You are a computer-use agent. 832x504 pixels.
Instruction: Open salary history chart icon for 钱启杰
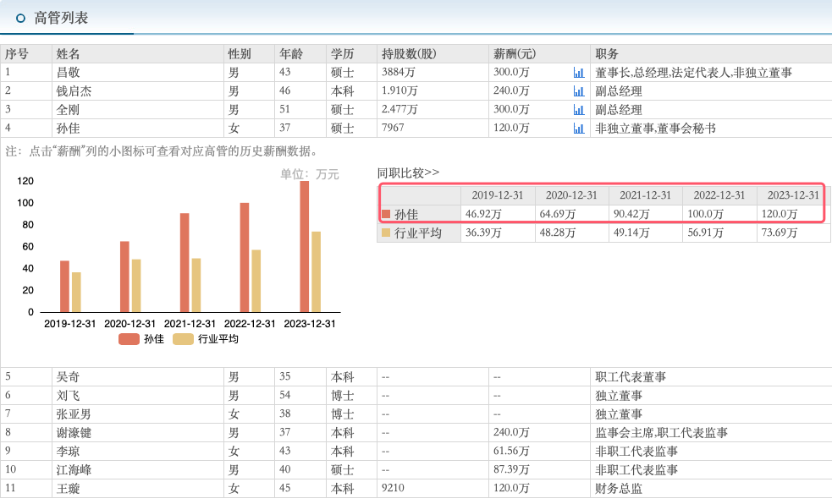pyautogui.click(x=579, y=91)
